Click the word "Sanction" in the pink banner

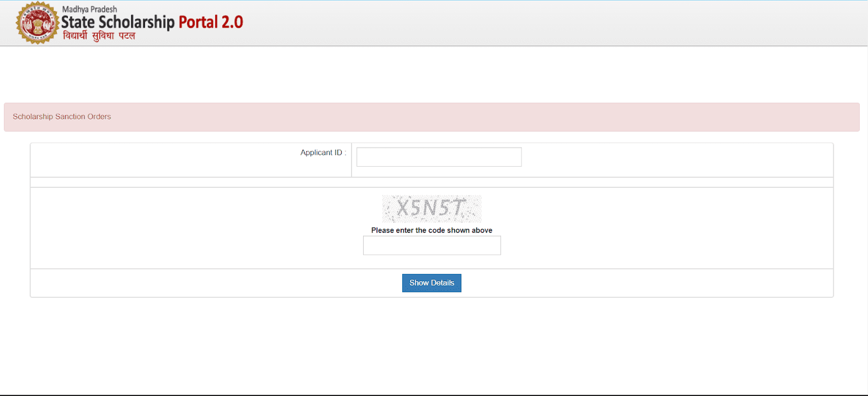[x=70, y=117]
